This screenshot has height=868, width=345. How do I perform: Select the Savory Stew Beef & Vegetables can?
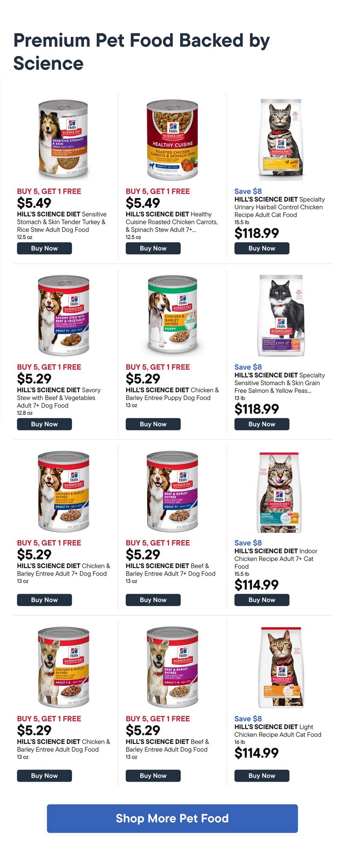63,316
